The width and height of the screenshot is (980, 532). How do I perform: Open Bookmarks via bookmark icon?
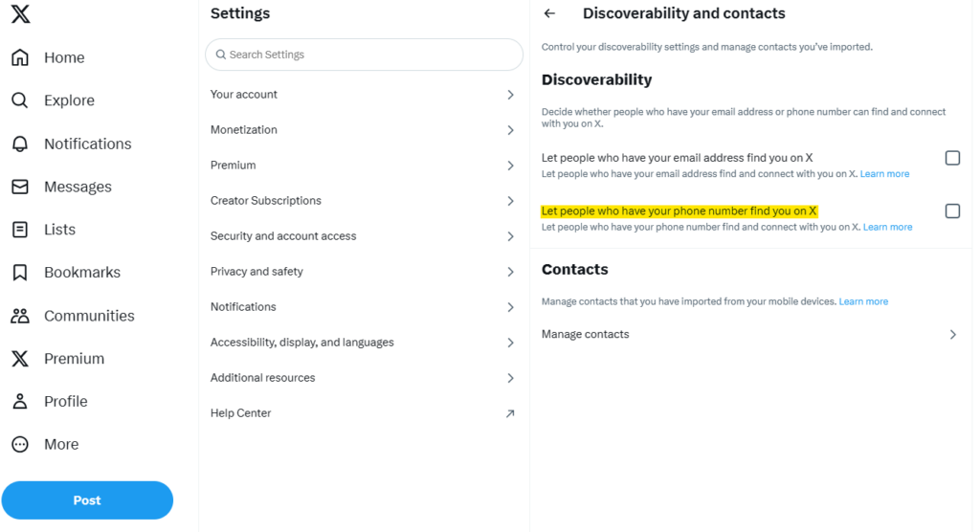(20, 273)
